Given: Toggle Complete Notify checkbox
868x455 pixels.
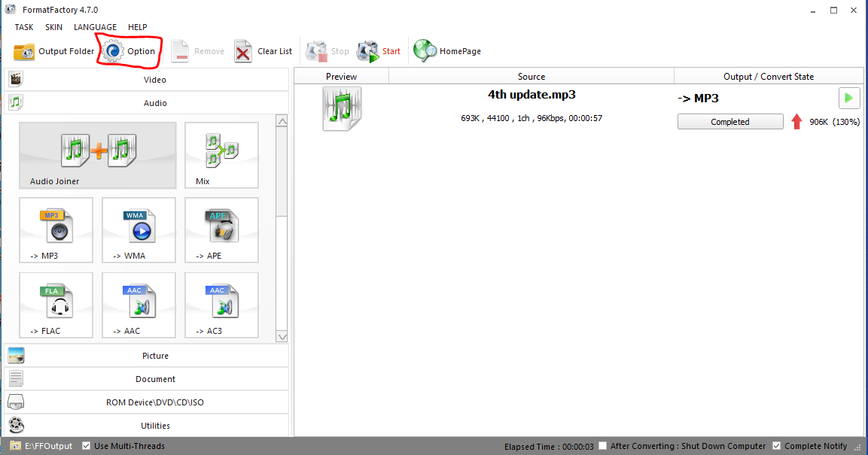Looking at the screenshot, I should click(x=777, y=446).
